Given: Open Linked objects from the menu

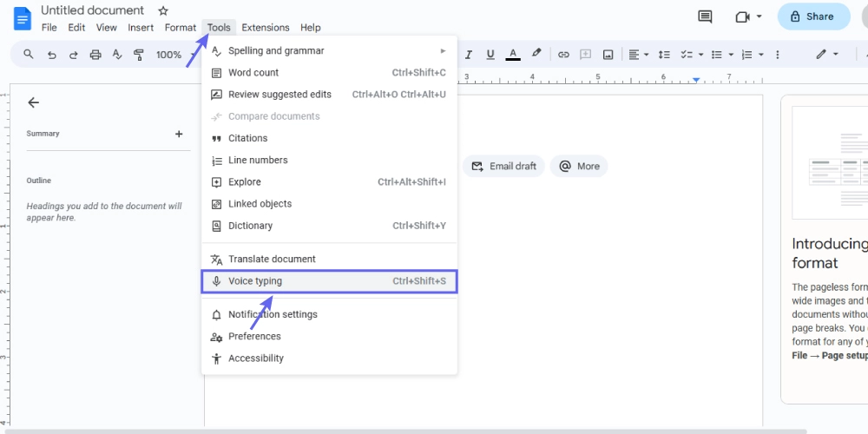Looking at the screenshot, I should pos(329,204).
